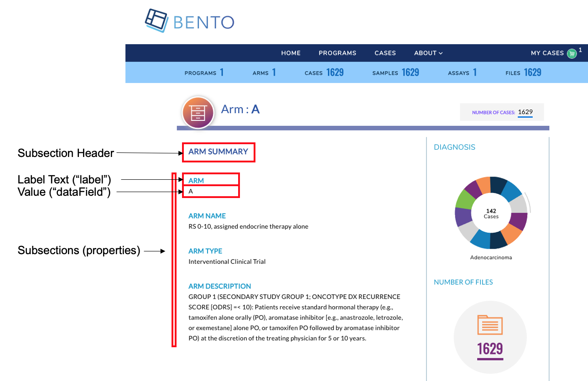Open the Number of Cases 1629 link
Viewport: 588px width, 381px height.
click(525, 112)
